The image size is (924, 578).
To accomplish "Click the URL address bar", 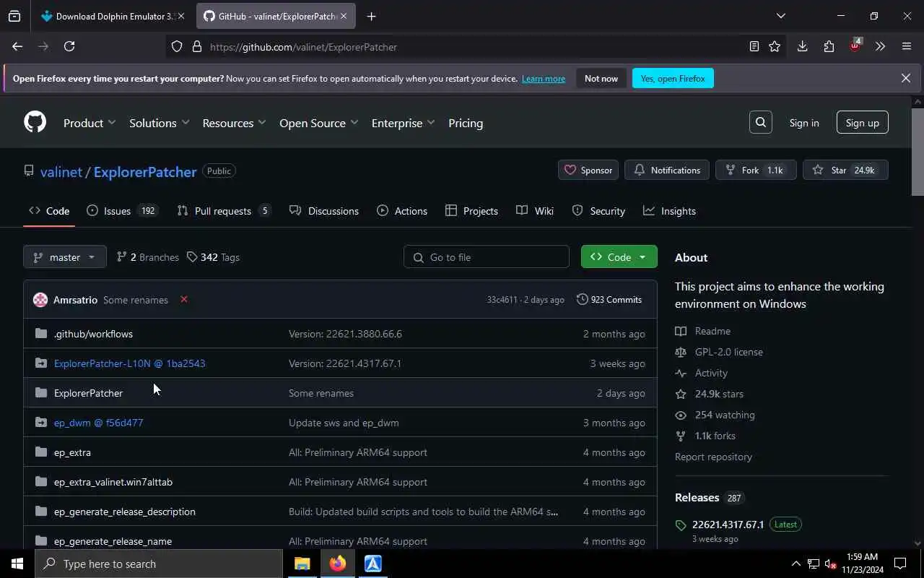I will click(x=476, y=47).
